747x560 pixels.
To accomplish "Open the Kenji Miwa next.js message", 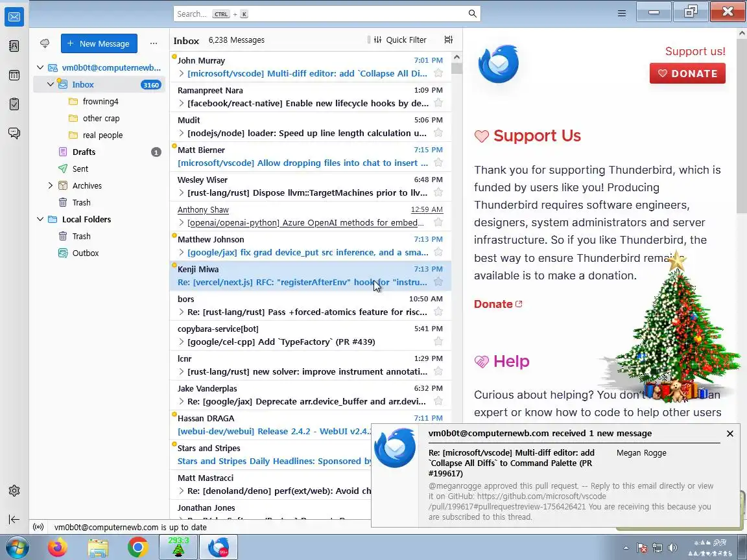I will tap(311, 275).
